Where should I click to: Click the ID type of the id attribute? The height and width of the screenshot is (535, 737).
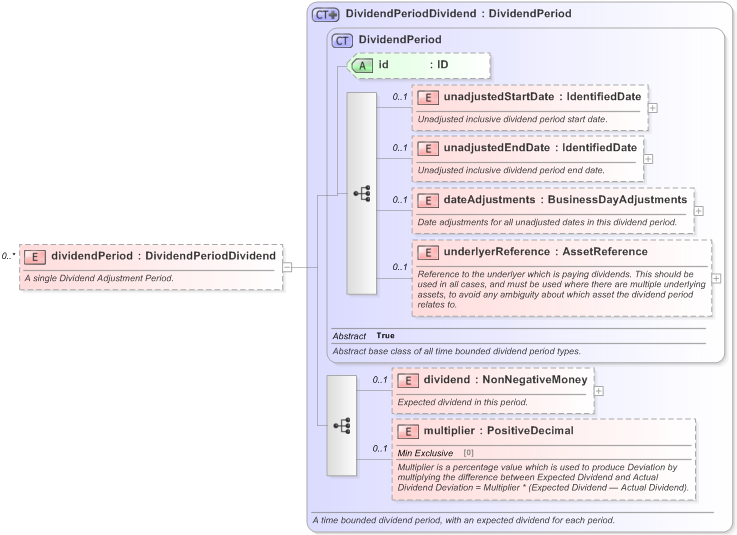pos(443,65)
